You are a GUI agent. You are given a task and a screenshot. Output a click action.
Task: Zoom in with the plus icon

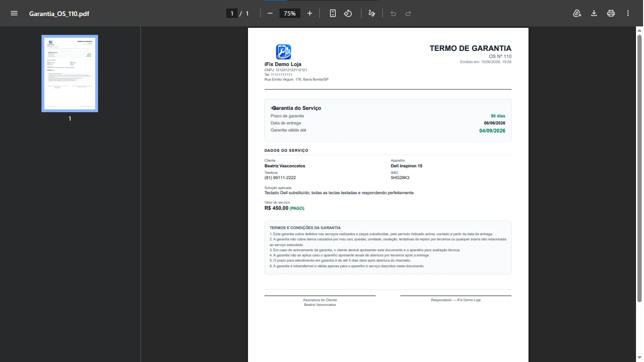click(310, 13)
